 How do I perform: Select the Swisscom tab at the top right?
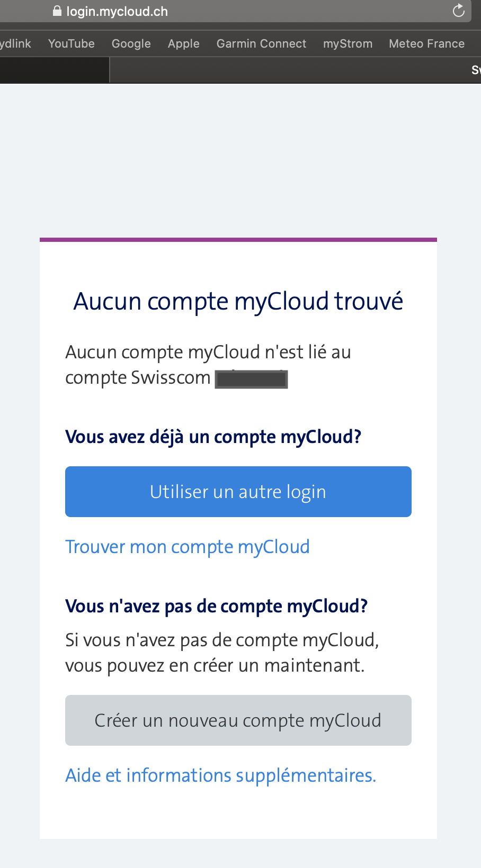point(475,69)
